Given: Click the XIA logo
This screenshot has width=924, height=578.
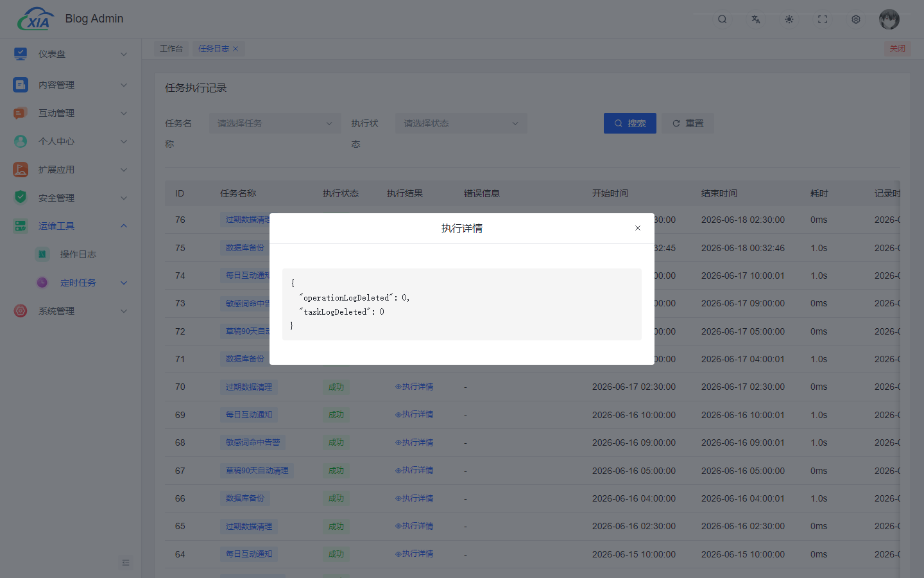Looking at the screenshot, I should coord(36,19).
